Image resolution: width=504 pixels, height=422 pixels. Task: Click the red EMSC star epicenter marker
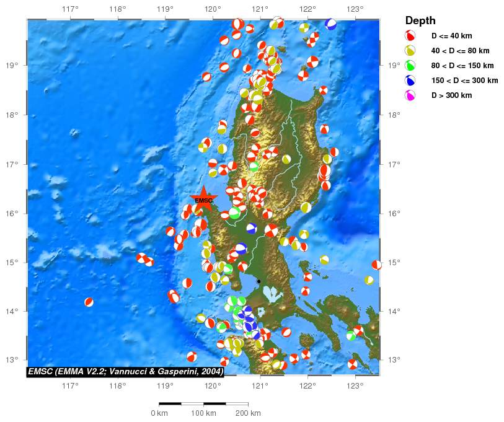click(203, 200)
